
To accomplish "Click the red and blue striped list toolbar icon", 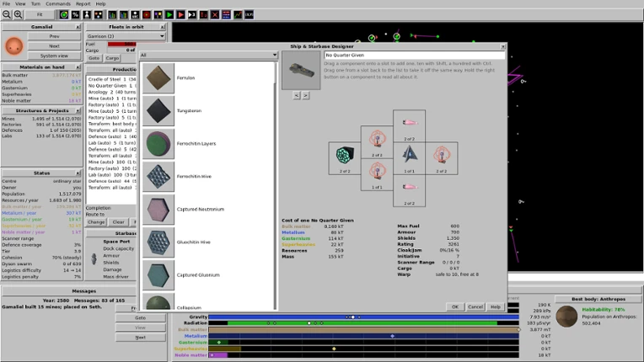I will [x=226, y=15].
